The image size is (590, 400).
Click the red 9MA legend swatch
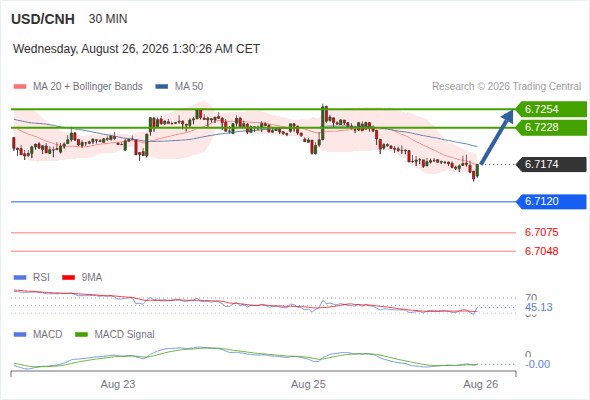[x=68, y=278]
